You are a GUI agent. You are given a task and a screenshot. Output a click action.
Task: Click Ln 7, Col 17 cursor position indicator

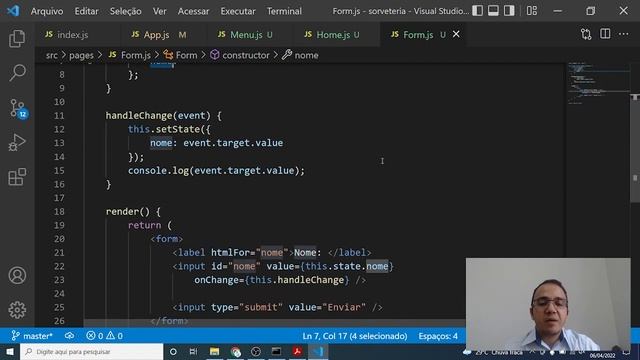click(x=355, y=336)
